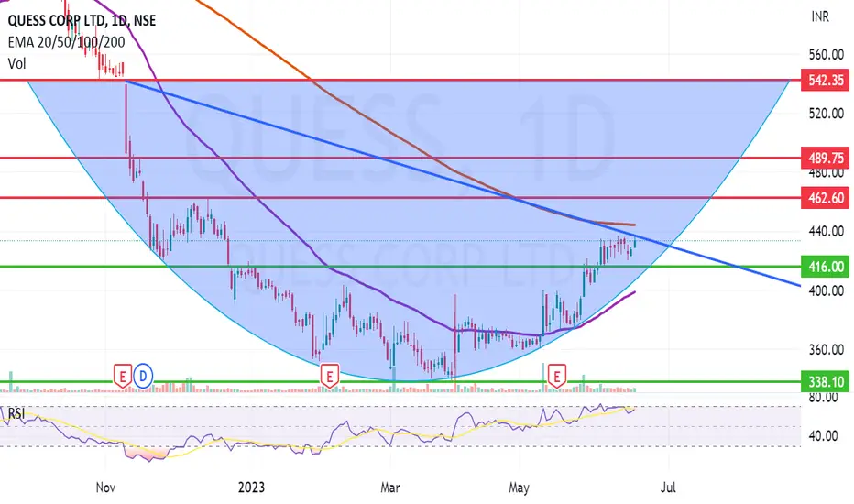
Task: Select the green 338.10 price label
Action: [825, 381]
